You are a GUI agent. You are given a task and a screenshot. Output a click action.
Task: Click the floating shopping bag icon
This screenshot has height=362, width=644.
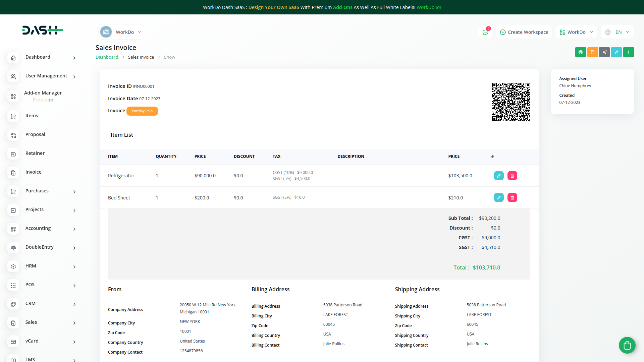pos(627,345)
